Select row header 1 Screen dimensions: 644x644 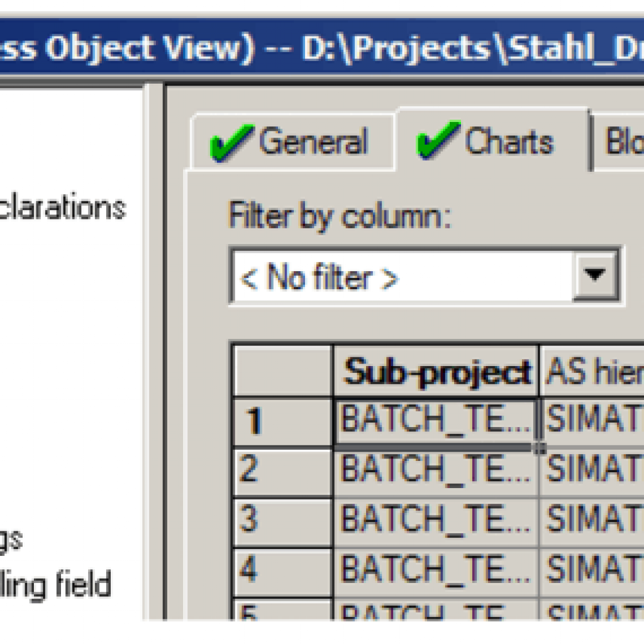[282, 421]
